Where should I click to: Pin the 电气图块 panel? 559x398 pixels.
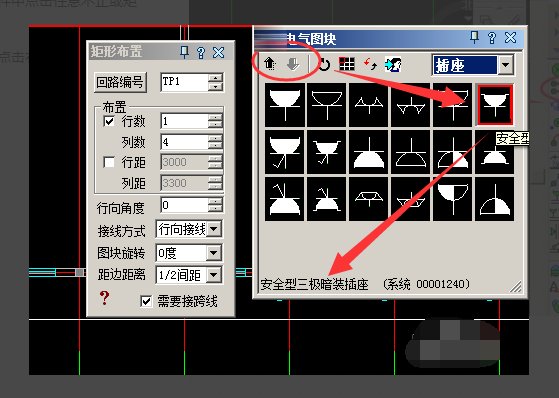(x=474, y=37)
